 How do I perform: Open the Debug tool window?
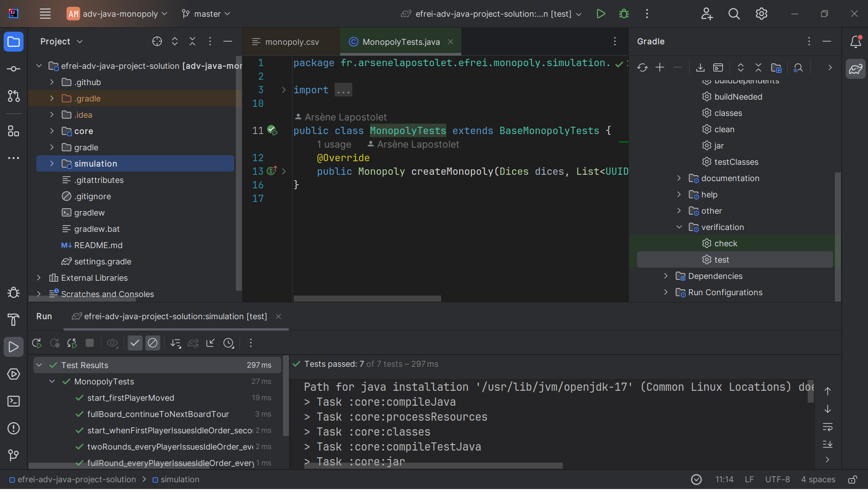[14, 293]
